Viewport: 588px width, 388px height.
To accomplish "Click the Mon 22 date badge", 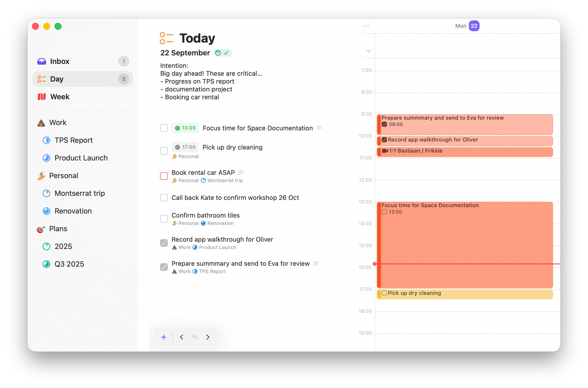I will click(474, 26).
